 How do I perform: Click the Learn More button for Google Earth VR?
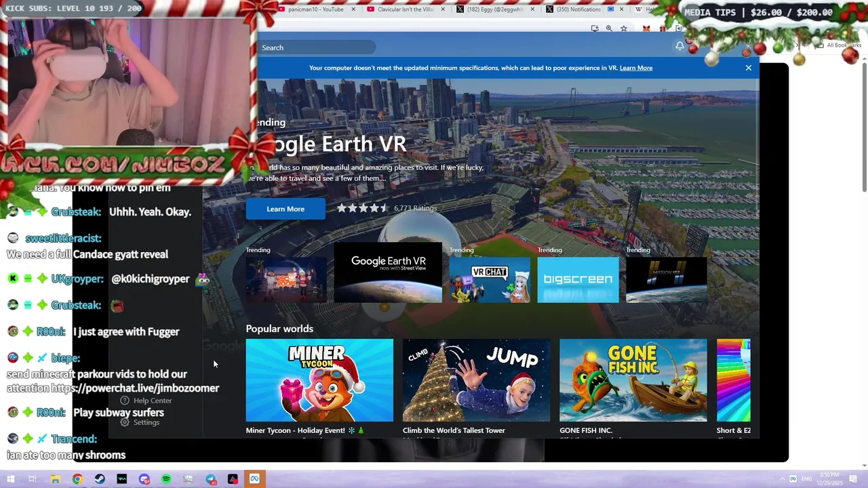click(x=285, y=209)
